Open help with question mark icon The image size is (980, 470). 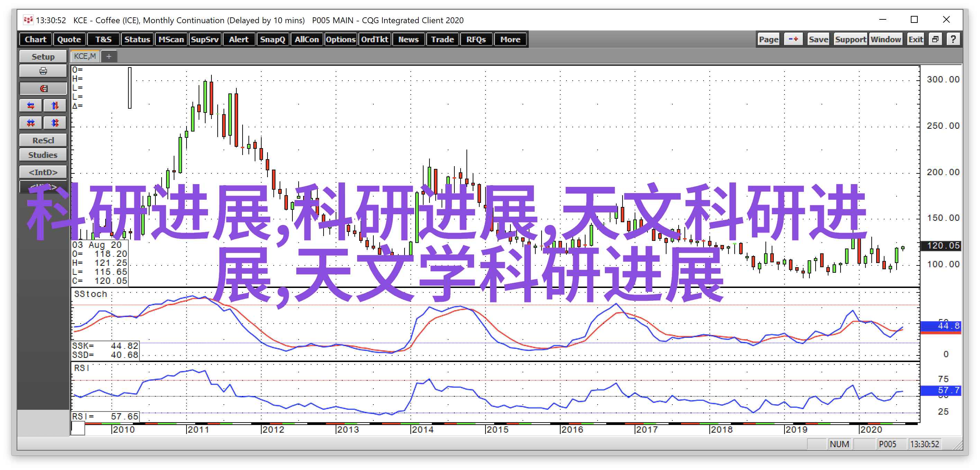[953, 39]
